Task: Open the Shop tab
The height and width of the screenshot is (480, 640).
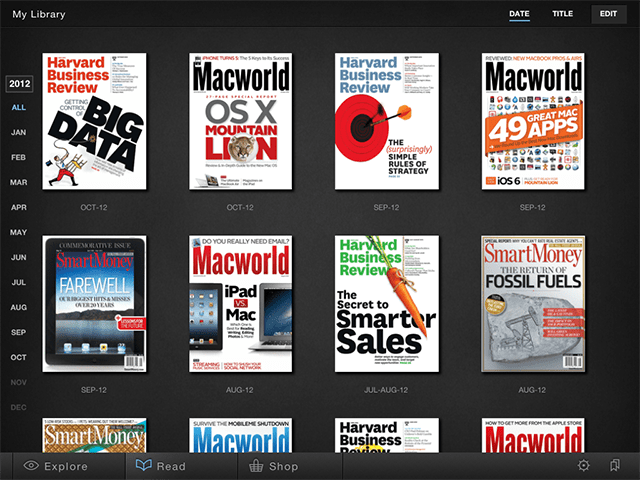Action: [273, 466]
